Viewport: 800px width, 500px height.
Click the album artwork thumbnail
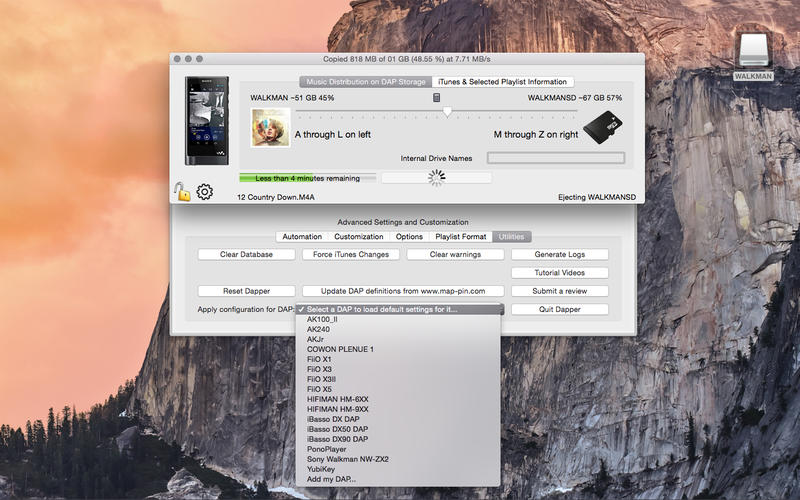click(271, 128)
